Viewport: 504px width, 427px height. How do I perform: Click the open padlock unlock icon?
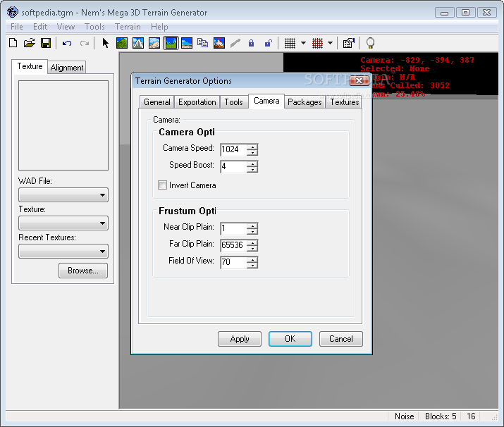pos(269,43)
